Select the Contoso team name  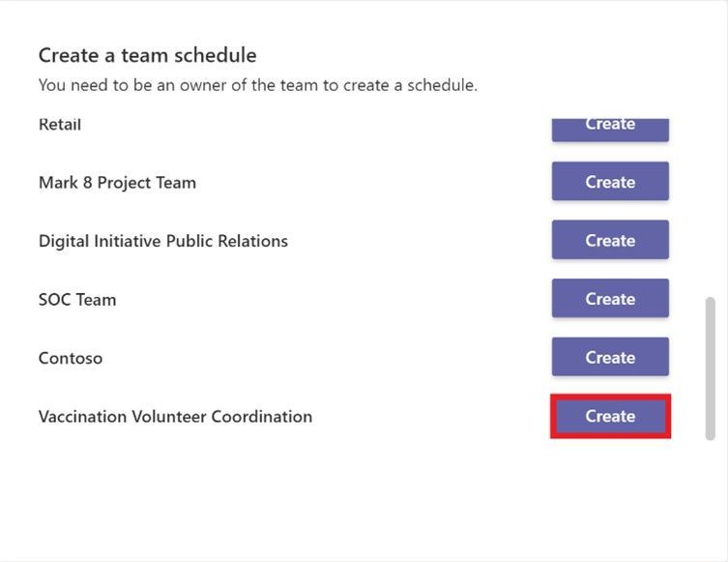(71, 358)
